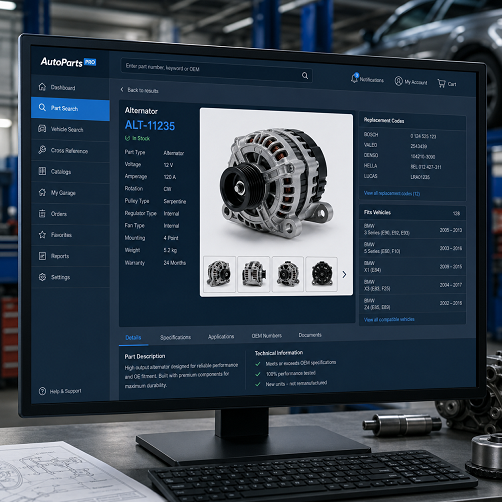Click the My Account user icon

tap(398, 81)
